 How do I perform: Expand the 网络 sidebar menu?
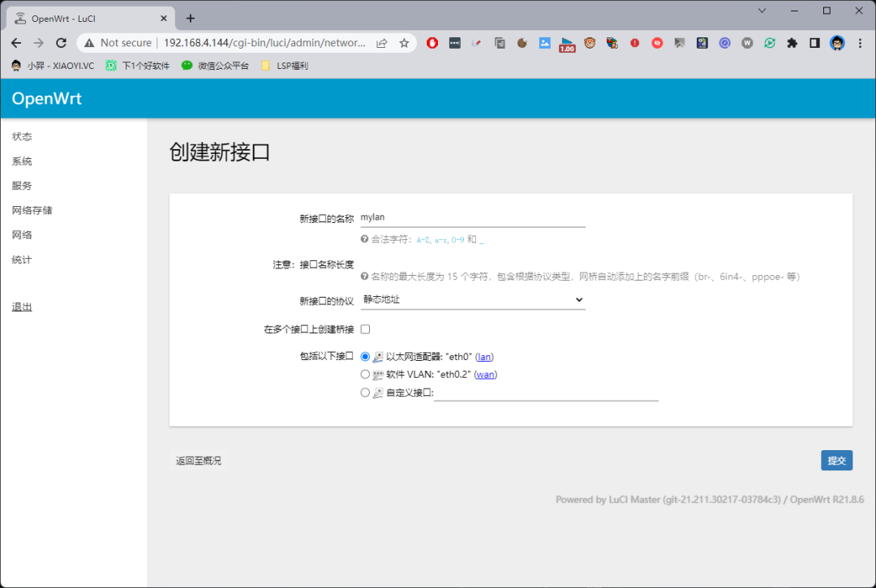(22, 235)
